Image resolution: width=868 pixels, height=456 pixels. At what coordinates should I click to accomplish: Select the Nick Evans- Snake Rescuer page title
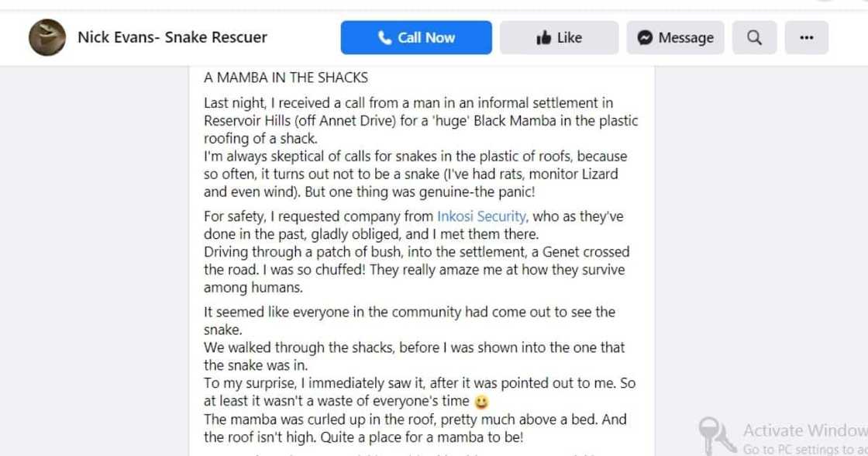coord(172,36)
